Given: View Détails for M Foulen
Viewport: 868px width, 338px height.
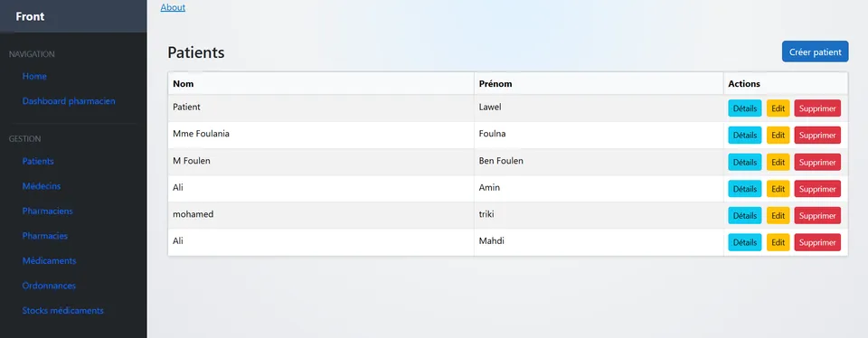Looking at the screenshot, I should 744,162.
